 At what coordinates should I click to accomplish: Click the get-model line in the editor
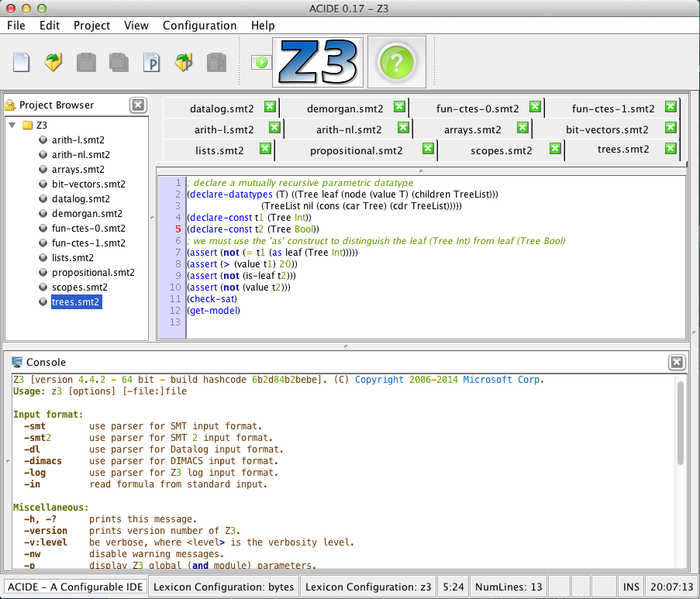[x=214, y=310]
